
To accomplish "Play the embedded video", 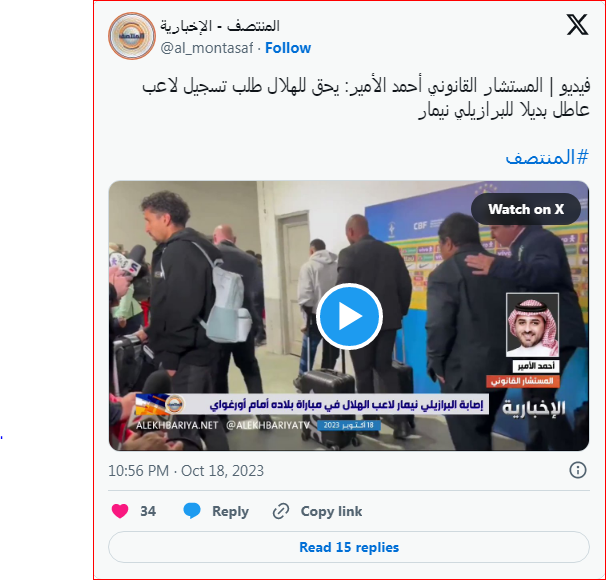I will [349, 316].
